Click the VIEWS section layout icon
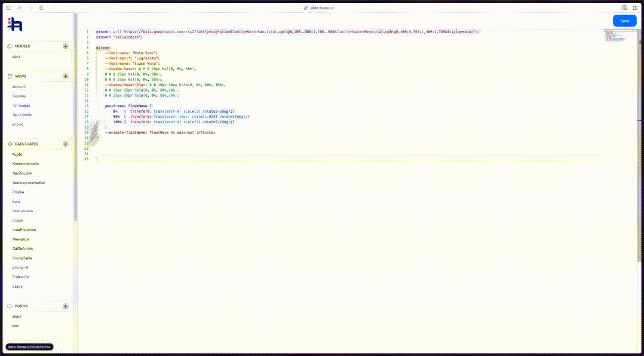The height and width of the screenshot is (356, 644). (x=10, y=76)
